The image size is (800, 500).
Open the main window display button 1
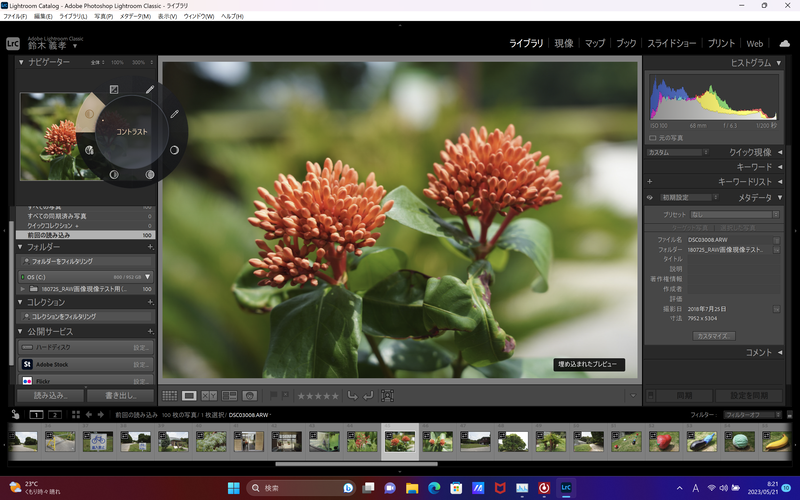pos(36,415)
